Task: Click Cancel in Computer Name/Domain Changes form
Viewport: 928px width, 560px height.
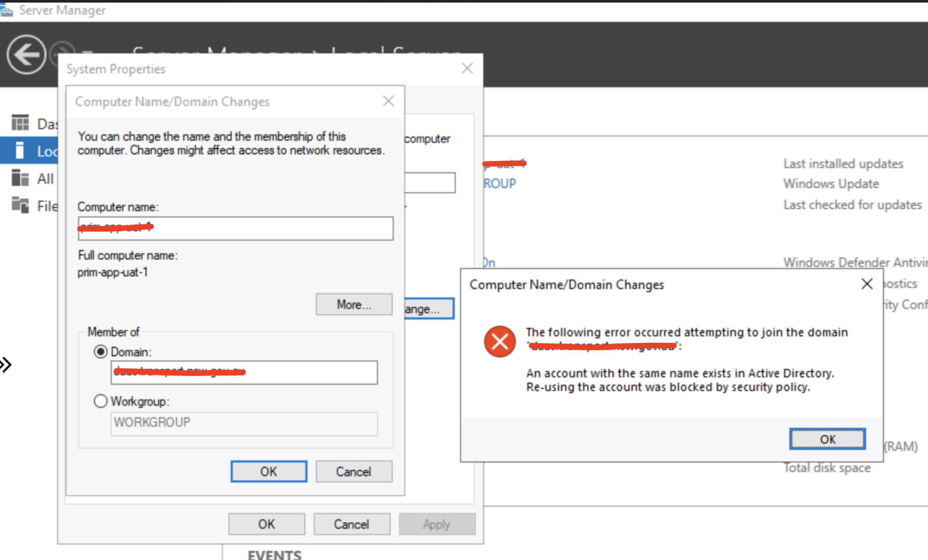Action: 354,472
